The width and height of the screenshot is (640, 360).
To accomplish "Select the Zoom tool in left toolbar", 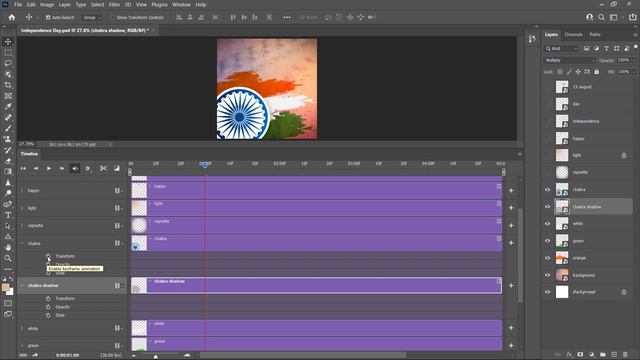I will tap(8, 258).
